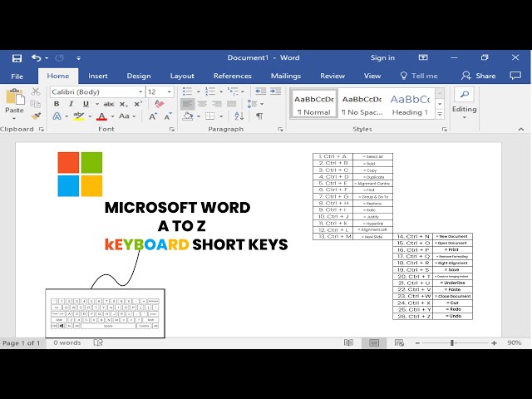The width and height of the screenshot is (532, 399).
Task: Switch to the Insert tab
Action: point(98,76)
